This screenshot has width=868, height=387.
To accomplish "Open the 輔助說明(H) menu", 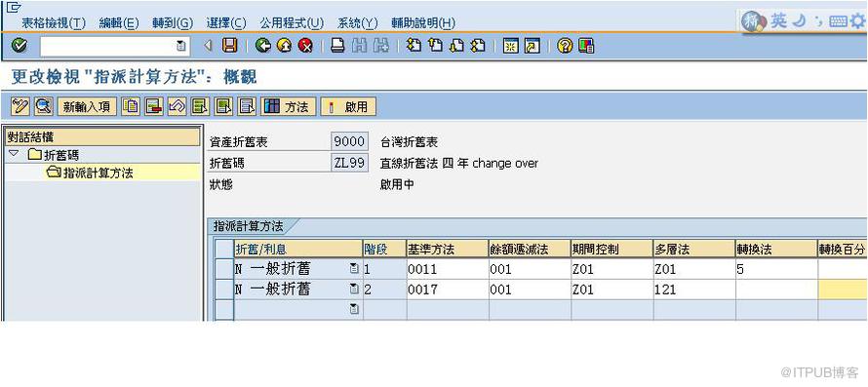I will (423, 23).
